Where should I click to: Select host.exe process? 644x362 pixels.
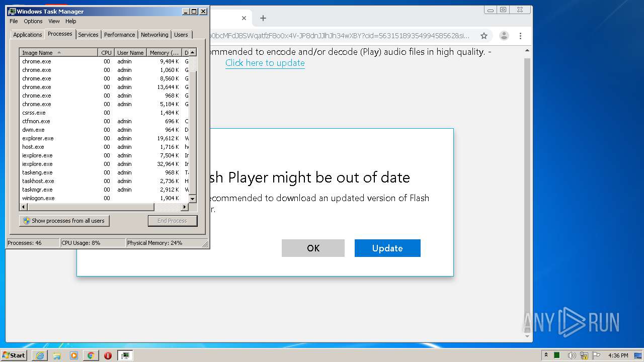click(104, 147)
